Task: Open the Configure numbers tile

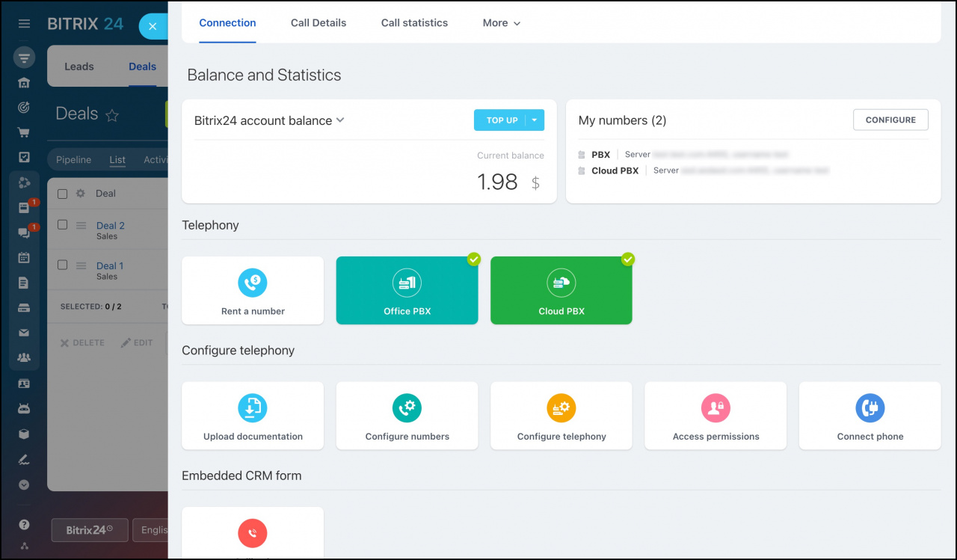Action: [x=407, y=416]
